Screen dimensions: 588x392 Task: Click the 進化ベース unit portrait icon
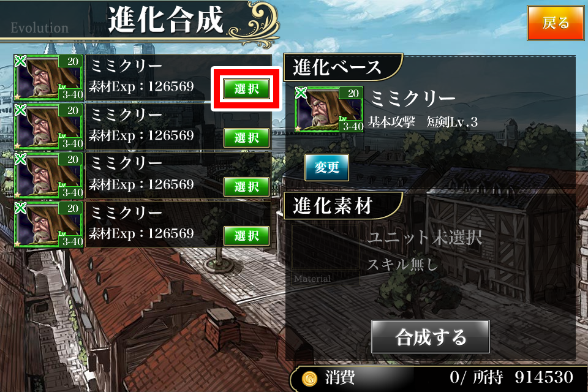329,109
